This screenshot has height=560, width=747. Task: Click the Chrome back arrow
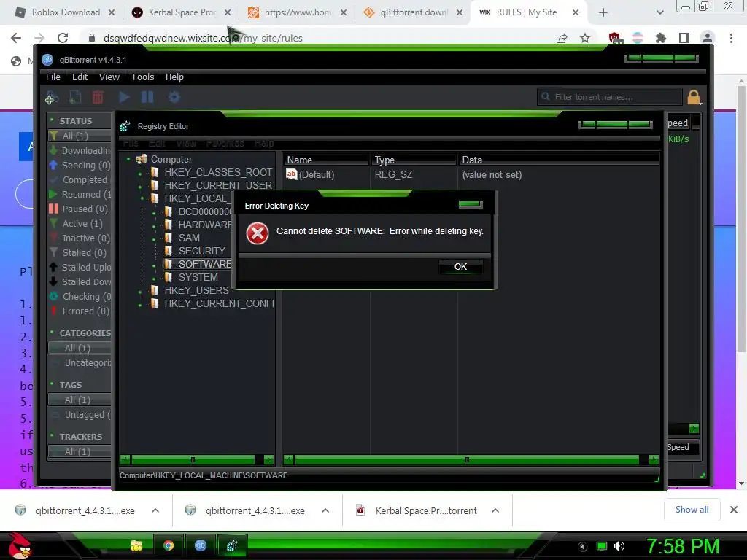point(16,38)
